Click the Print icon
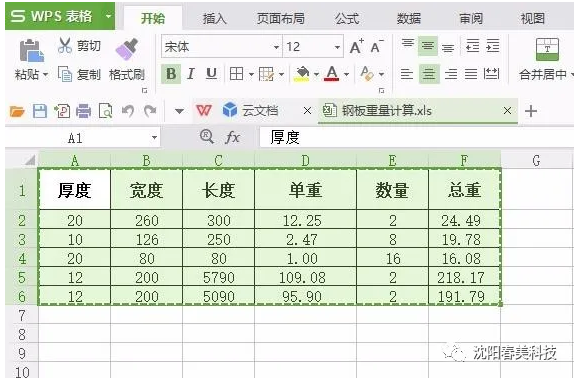This screenshot has height=380, width=582. [x=84, y=111]
